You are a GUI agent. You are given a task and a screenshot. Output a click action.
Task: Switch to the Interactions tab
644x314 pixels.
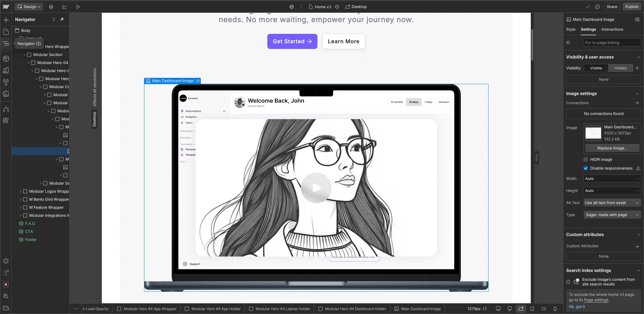(x=612, y=29)
